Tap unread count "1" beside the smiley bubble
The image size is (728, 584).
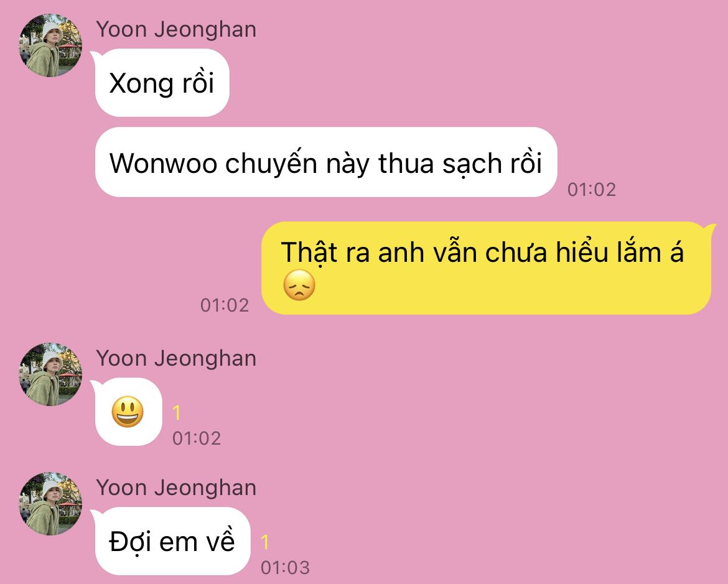(x=177, y=413)
